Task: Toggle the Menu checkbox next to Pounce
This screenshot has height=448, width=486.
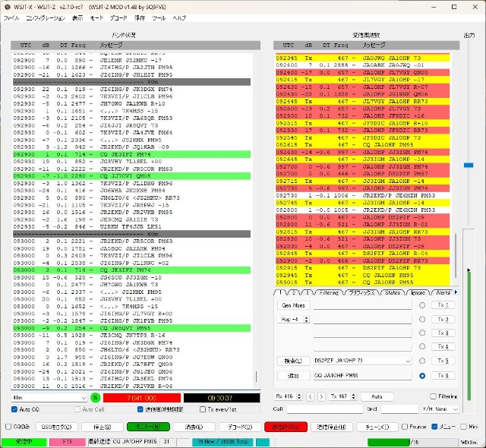Action: point(434,427)
